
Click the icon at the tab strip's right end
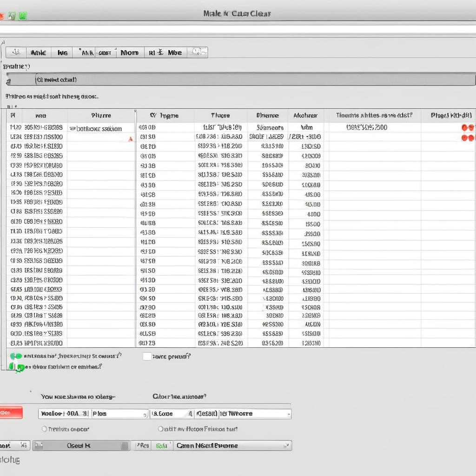[x=197, y=52]
